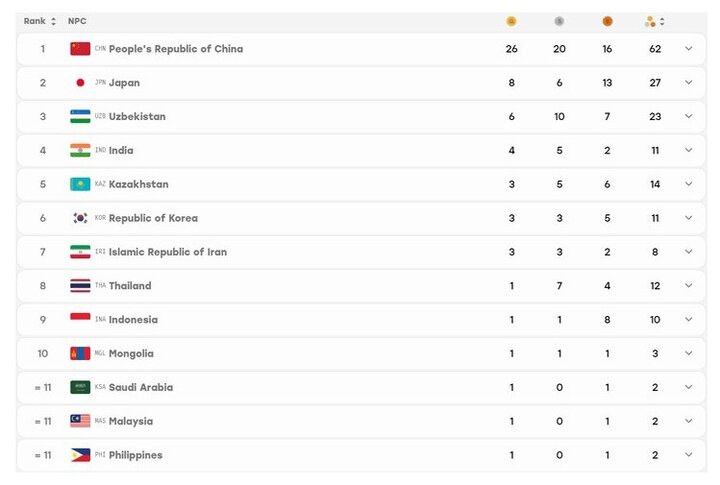Click the NPC column header
The image size is (720, 485).
tap(77, 21)
